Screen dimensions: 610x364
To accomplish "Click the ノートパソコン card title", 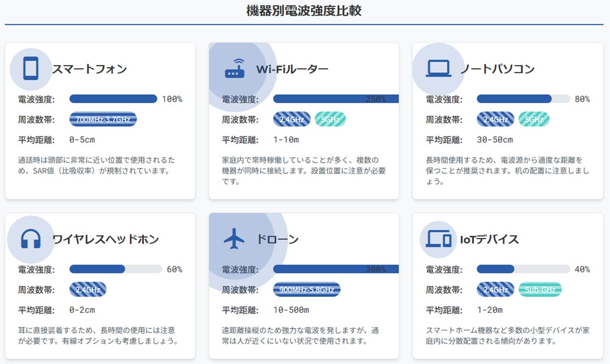I will tap(497, 69).
